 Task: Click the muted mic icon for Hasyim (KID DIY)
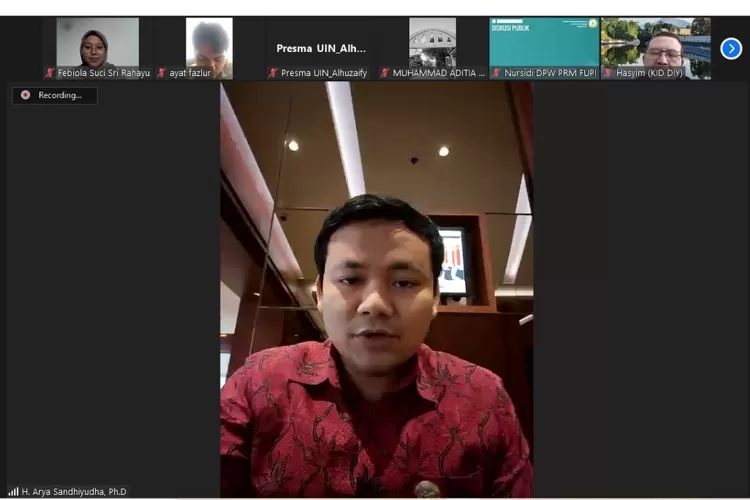[x=608, y=73]
